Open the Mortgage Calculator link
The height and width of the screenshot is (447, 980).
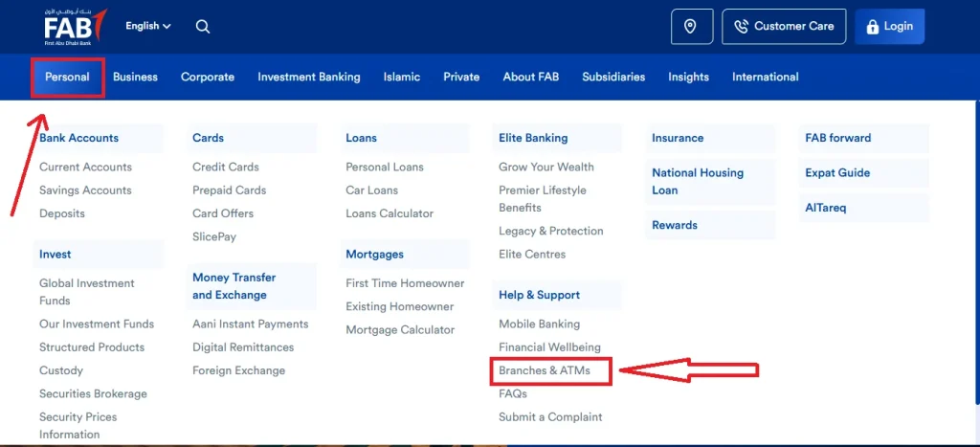pyautogui.click(x=400, y=329)
